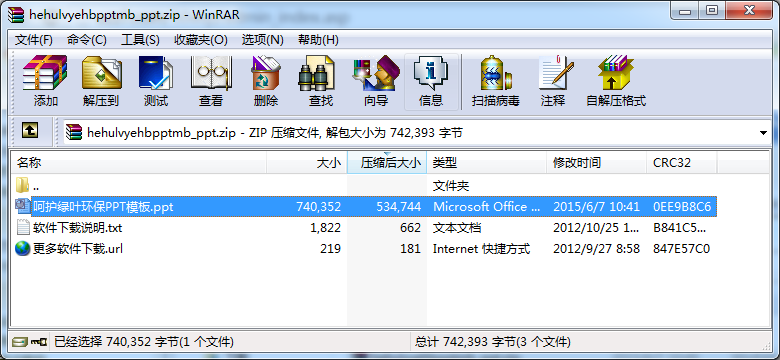Click the date 2015/6/7 10:41
The height and width of the screenshot is (360, 780).
point(596,206)
